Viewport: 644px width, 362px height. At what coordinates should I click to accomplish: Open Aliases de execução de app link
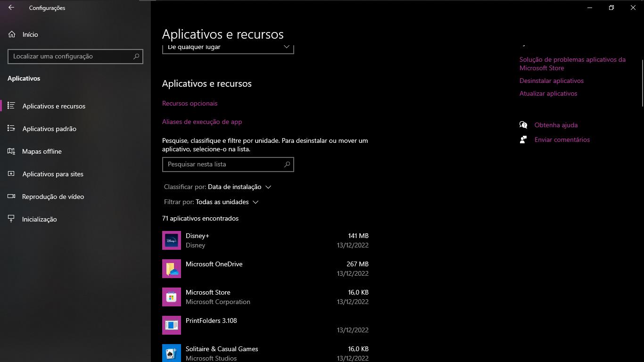coord(202,122)
